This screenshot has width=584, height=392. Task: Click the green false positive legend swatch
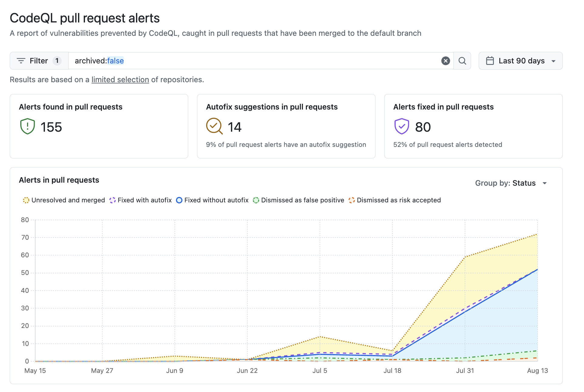coord(256,200)
